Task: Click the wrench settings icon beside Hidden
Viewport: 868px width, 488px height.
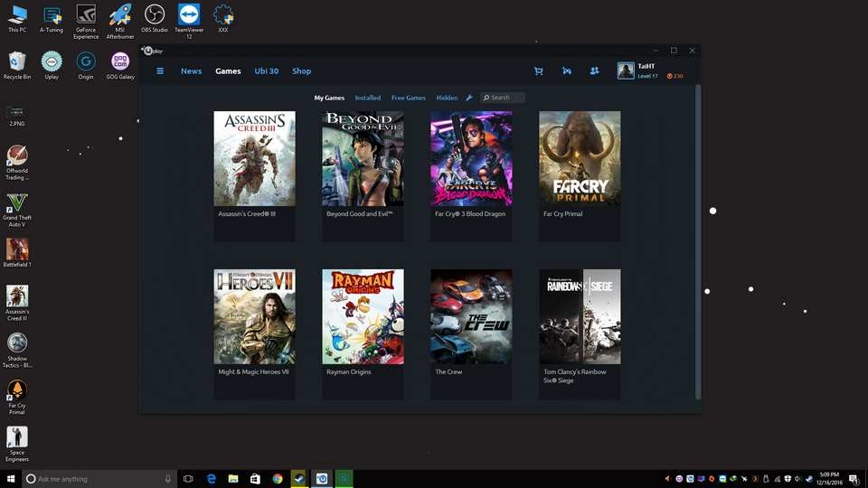Action: [x=469, y=98]
